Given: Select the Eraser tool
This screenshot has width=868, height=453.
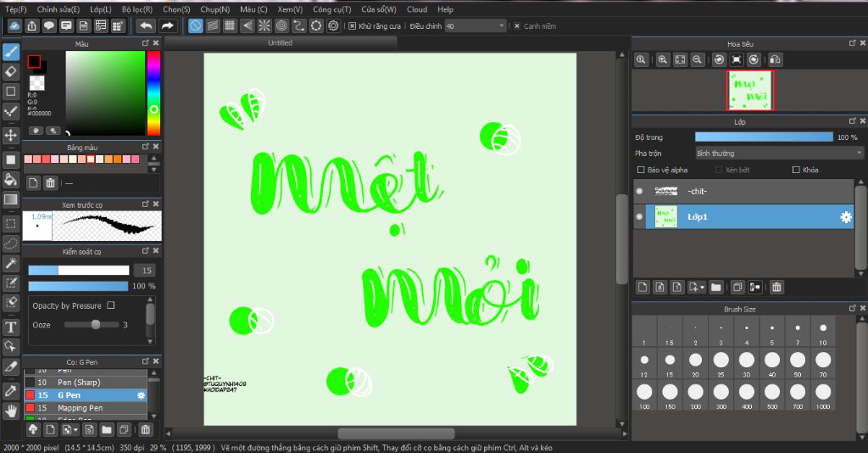Looking at the screenshot, I should click(10, 72).
